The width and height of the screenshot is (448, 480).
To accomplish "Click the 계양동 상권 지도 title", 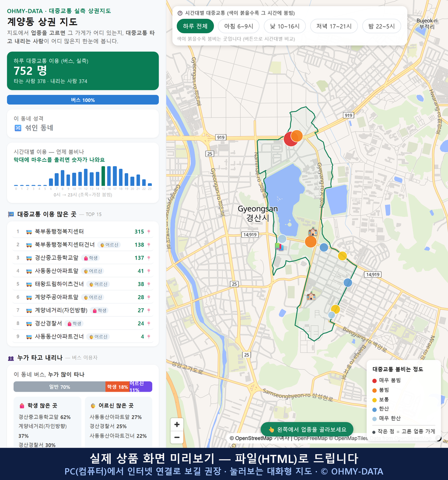I will pos(42,22).
